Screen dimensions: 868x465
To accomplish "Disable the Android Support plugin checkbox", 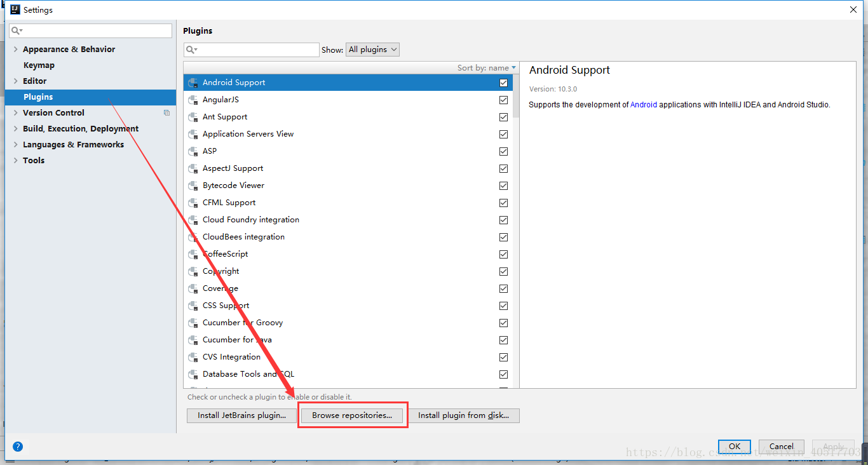I will (x=503, y=83).
